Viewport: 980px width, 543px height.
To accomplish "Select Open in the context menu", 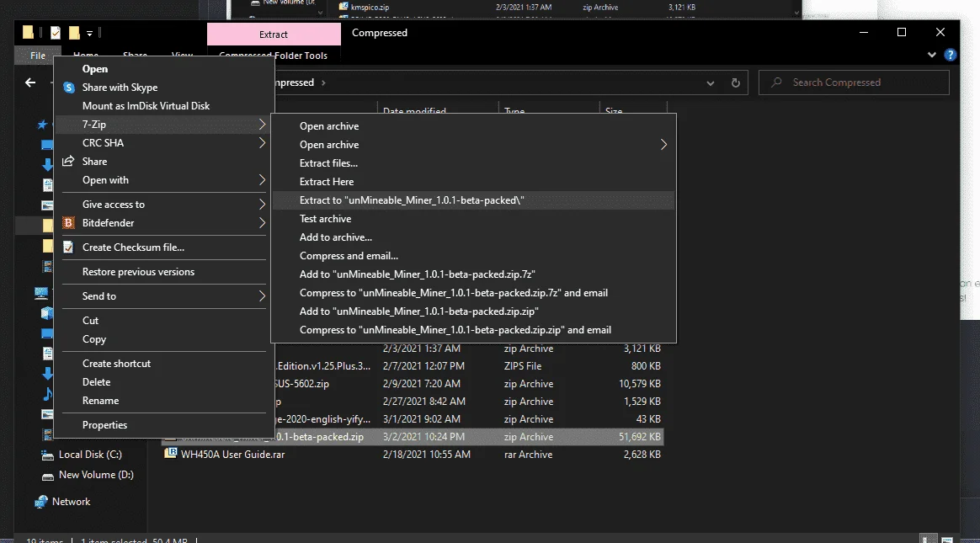I will [x=95, y=69].
